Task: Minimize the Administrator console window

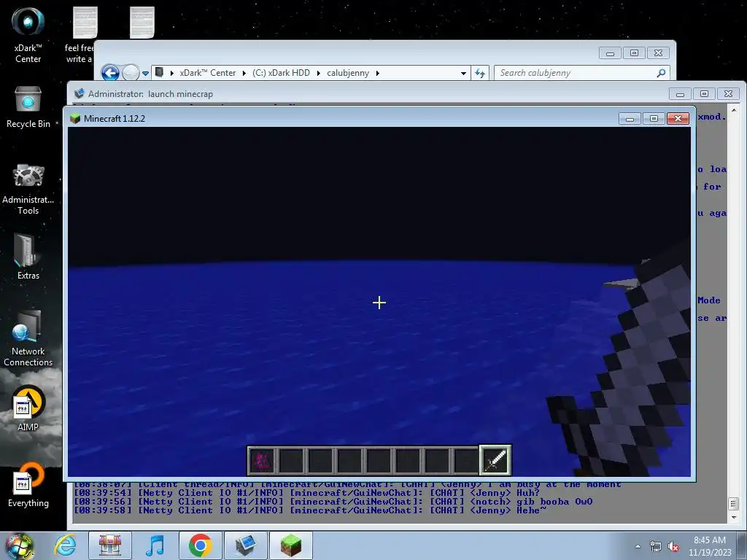Action: tap(680, 94)
